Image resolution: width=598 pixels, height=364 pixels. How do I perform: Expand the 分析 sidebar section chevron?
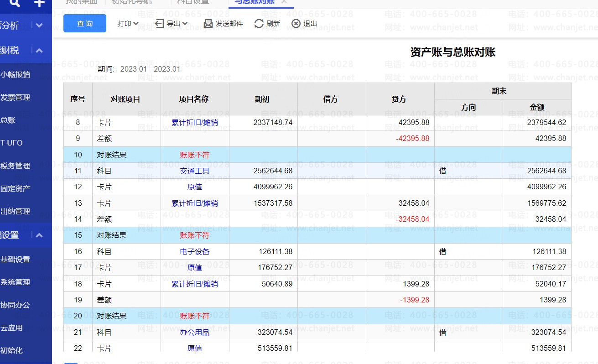pyautogui.click(x=39, y=26)
